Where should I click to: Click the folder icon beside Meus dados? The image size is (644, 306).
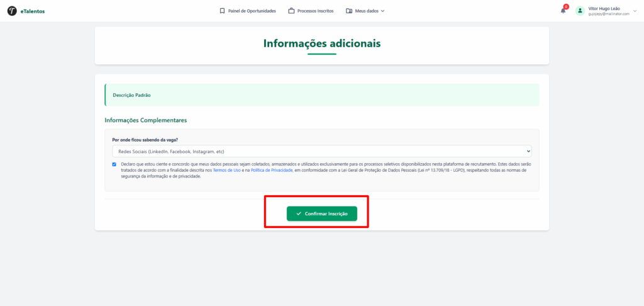pyautogui.click(x=349, y=11)
